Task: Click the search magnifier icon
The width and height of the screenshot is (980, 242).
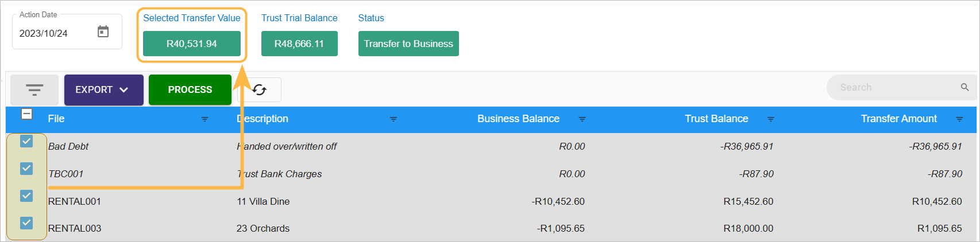Action: click(x=964, y=87)
